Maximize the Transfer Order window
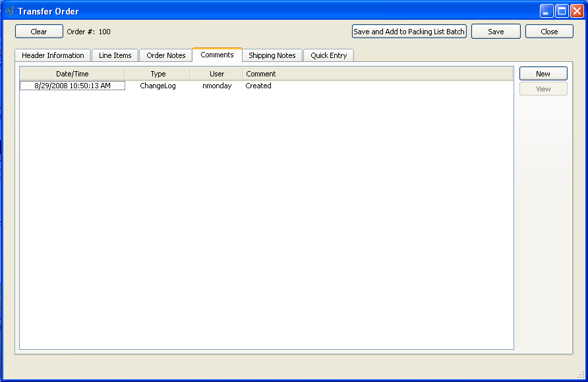Viewport: 588px width, 382px height. click(x=562, y=11)
